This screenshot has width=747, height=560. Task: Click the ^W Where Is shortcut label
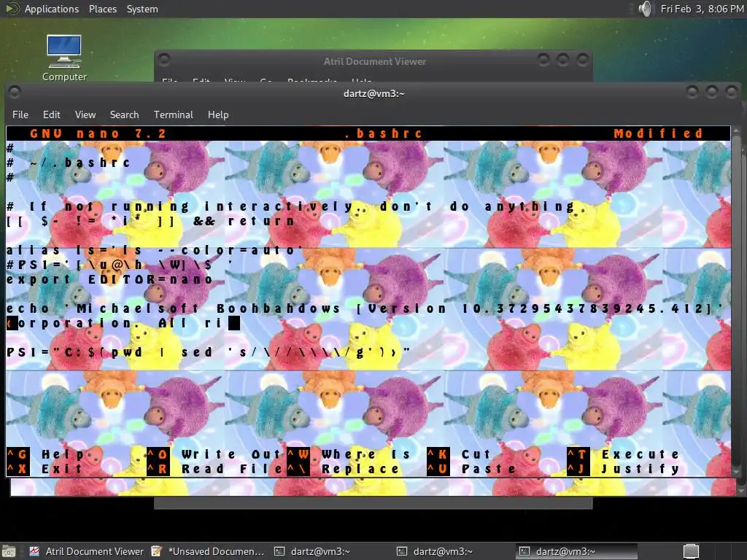pos(348,454)
